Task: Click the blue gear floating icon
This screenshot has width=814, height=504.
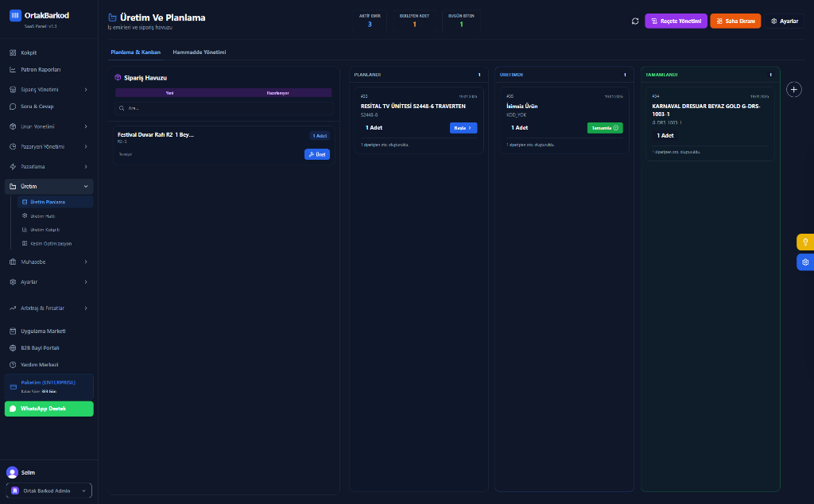Action: (804, 262)
